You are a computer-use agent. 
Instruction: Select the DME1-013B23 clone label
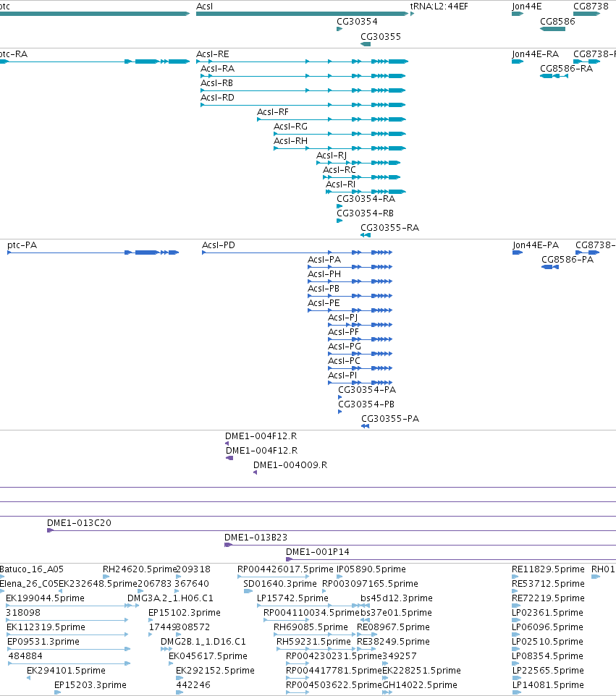[x=256, y=537]
